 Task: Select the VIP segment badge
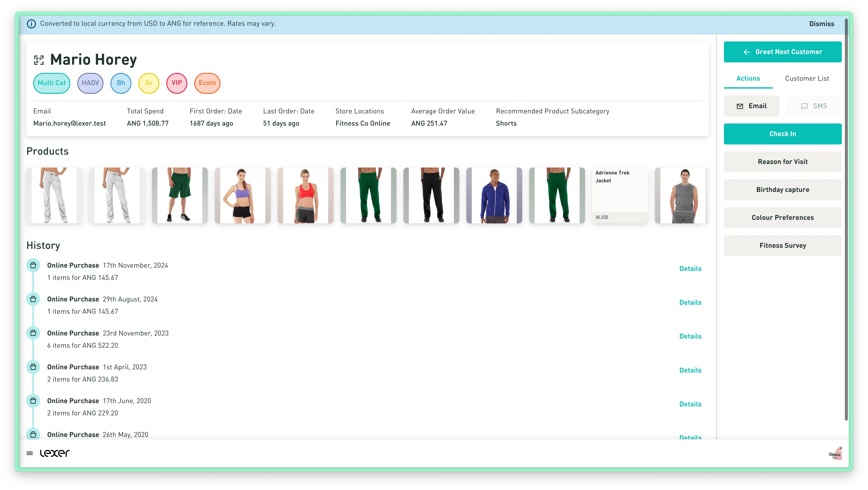[x=177, y=83]
